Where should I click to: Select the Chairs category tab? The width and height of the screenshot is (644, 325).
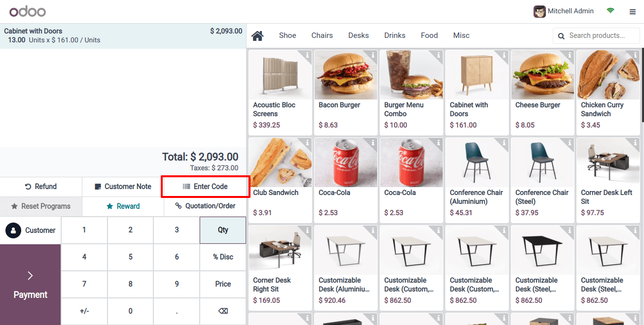(x=322, y=35)
